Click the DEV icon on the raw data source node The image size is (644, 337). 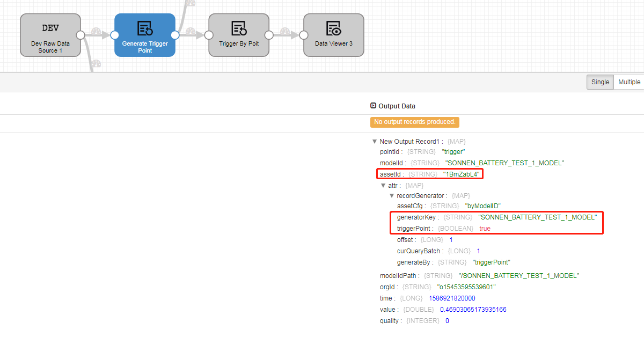50,28
